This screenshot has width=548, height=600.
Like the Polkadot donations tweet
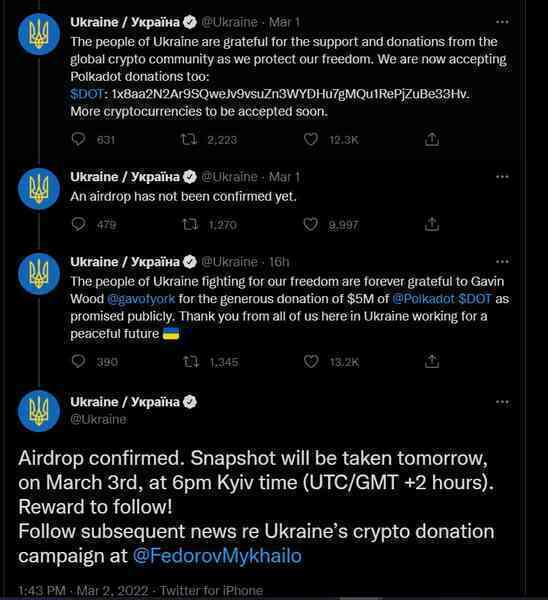(x=311, y=139)
